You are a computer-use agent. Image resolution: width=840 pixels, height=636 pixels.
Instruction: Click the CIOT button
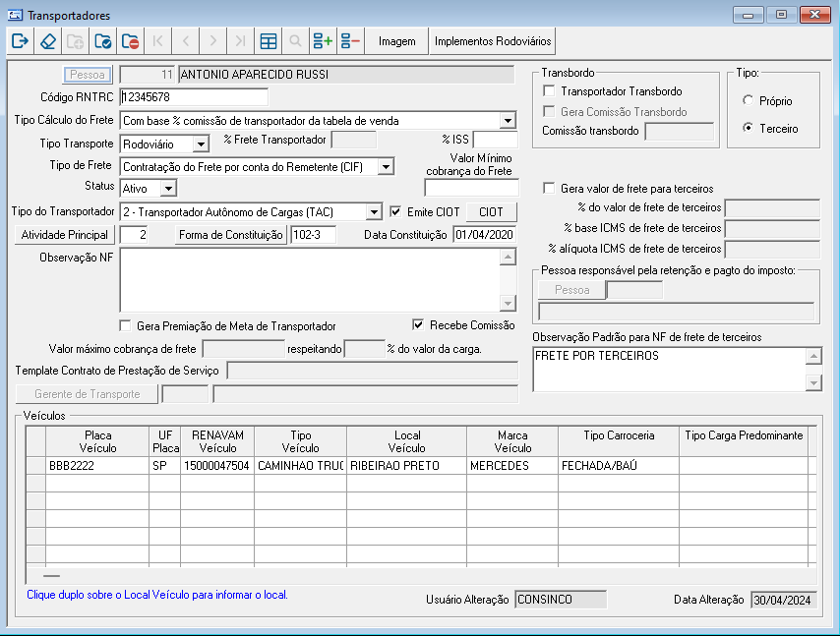click(491, 212)
